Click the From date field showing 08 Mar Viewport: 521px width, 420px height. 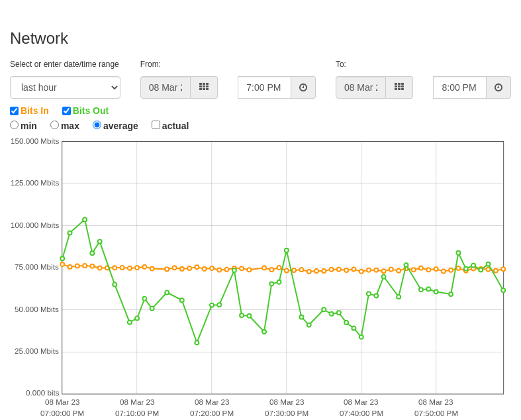166,87
